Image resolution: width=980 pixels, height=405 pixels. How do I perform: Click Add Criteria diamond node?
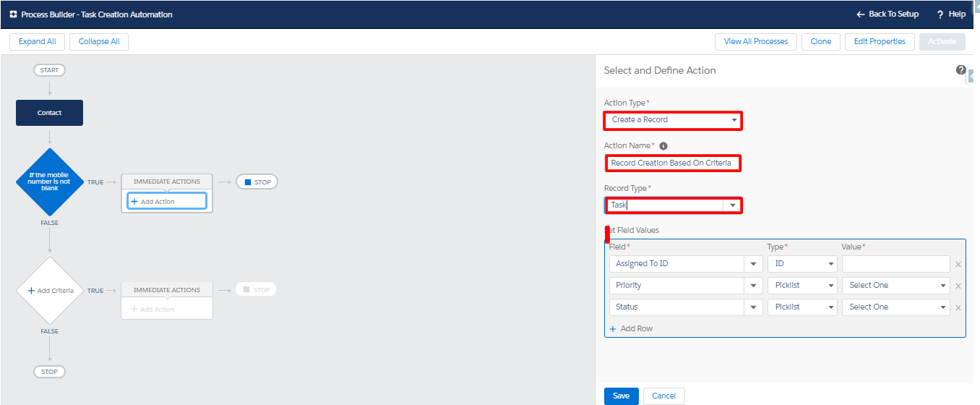click(49, 291)
